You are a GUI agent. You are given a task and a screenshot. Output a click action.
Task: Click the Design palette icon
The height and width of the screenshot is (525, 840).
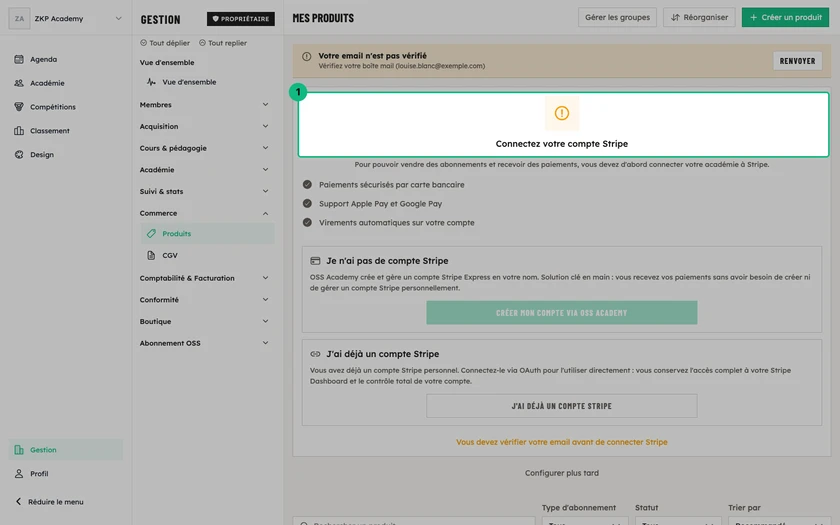19,154
